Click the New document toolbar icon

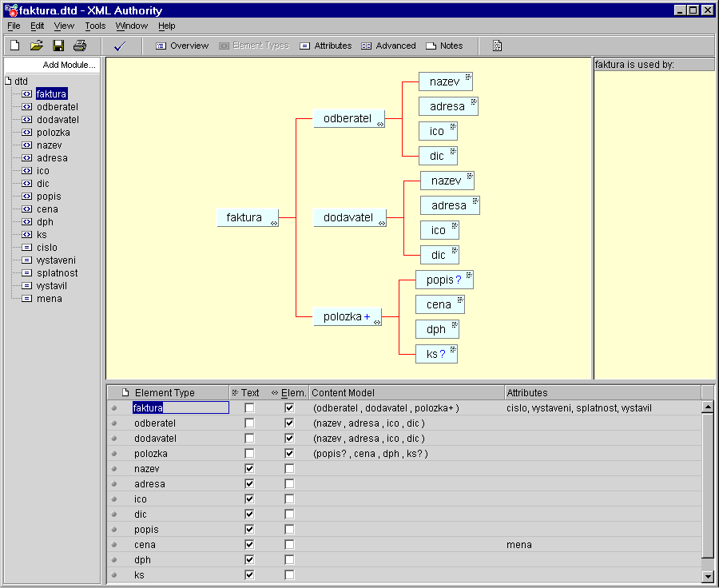(x=14, y=46)
